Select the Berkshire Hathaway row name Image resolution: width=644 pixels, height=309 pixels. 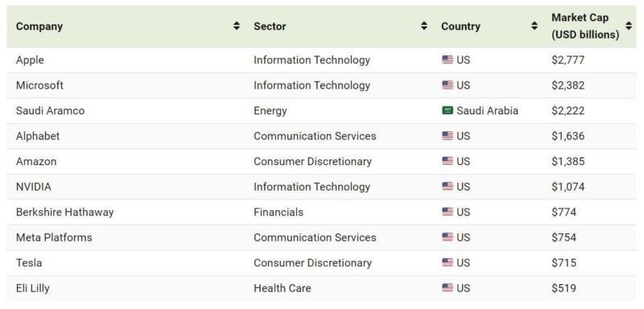pos(65,212)
